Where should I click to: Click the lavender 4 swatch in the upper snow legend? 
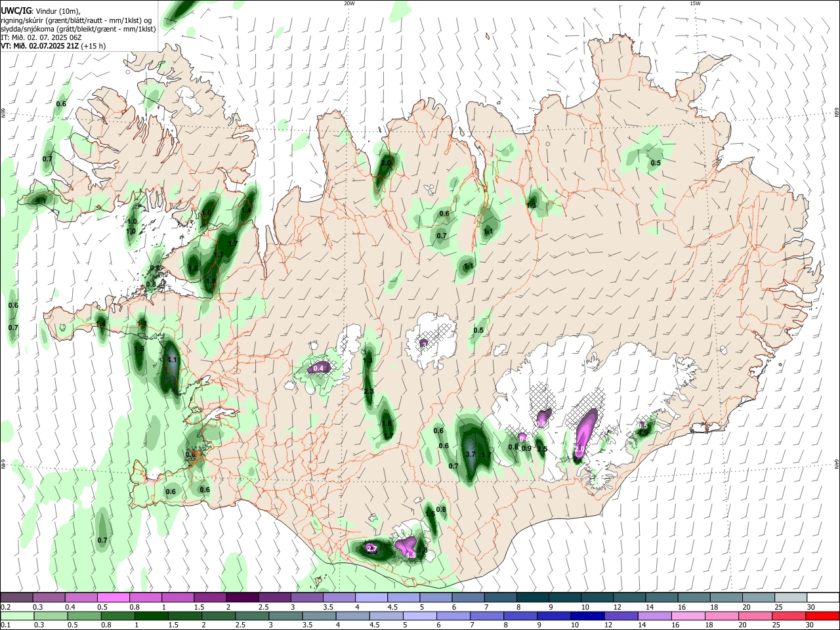tap(371, 597)
